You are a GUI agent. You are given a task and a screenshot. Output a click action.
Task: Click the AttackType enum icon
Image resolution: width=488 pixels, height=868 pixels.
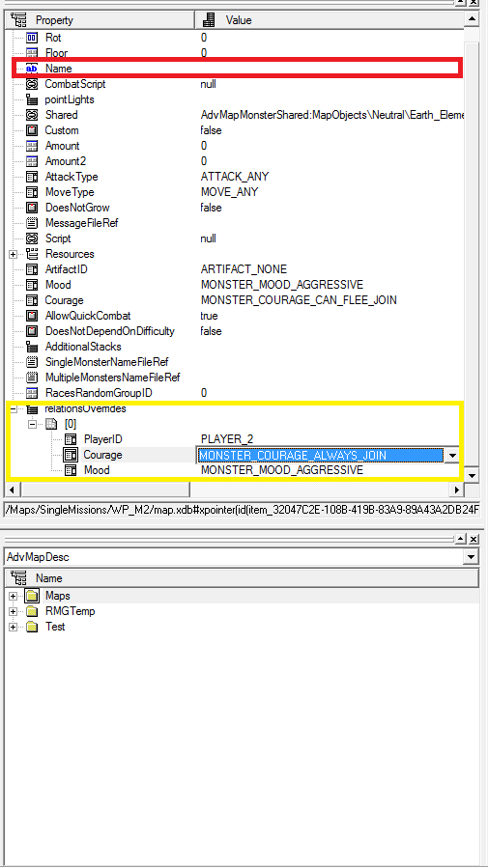pos(32,177)
